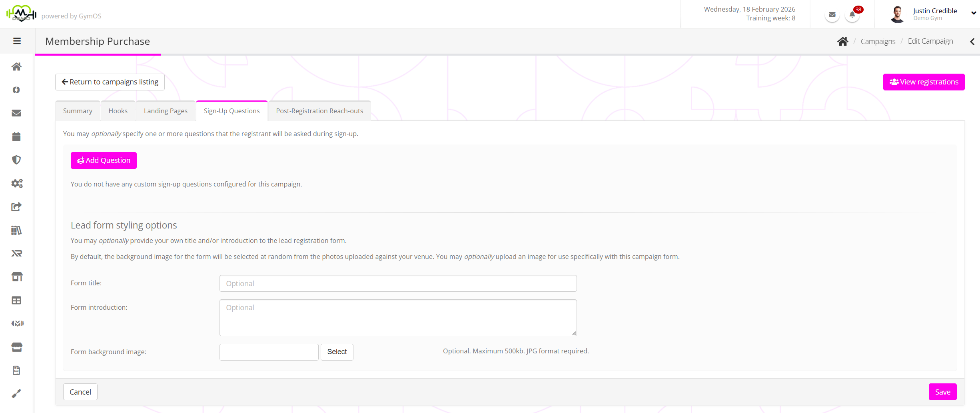
Task: Collapse the panel with the right-side chevron
Action: [972, 42]
